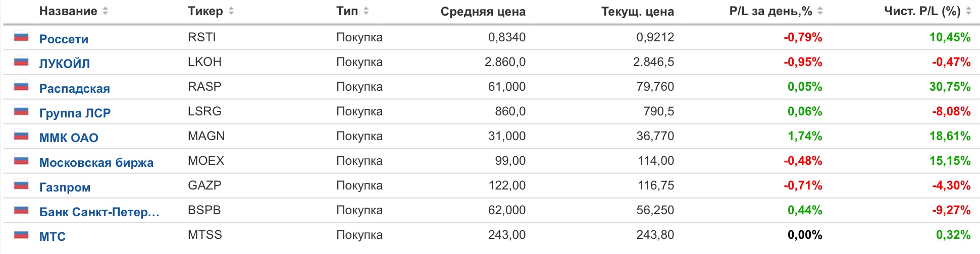Image resolution: width=980 pixels, height=254 pixels.
Task: Sort by Чист. P/L (%) arrows
Action: click(x=968, y=11)
